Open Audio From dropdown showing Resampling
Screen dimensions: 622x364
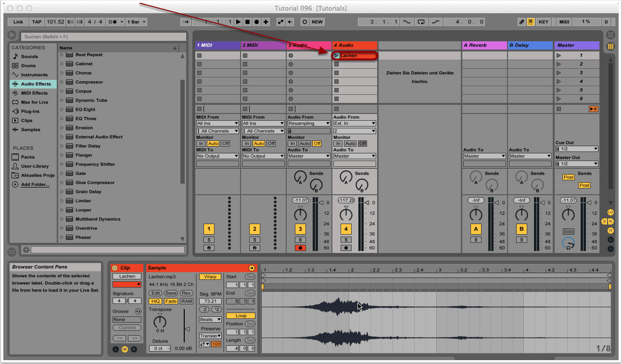click(x=308, y=124)
